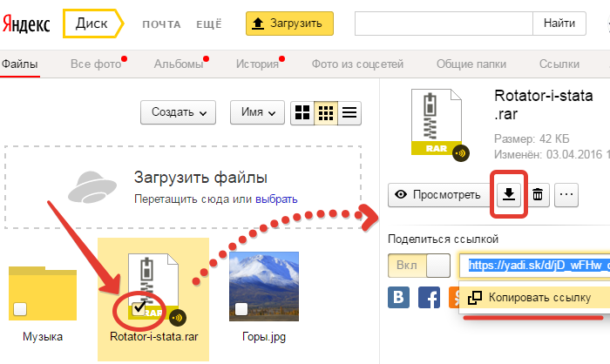
Task: Click the Горы.jpg file name
Action: [264, 336]
